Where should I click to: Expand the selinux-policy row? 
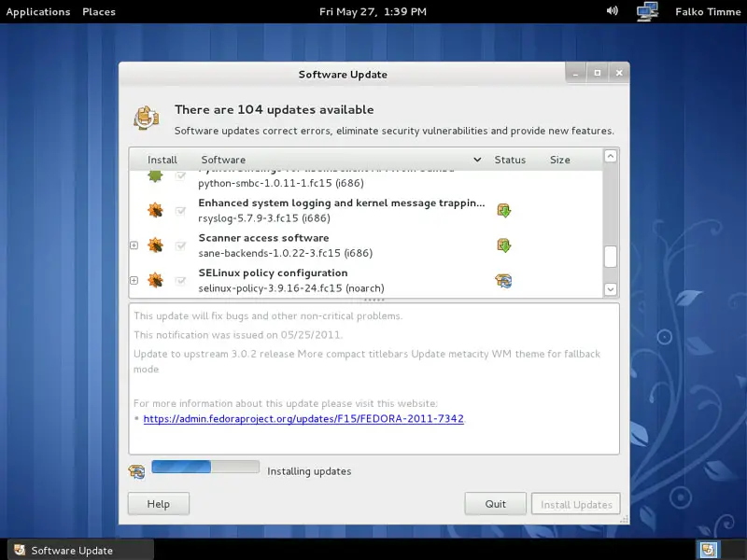134,280
